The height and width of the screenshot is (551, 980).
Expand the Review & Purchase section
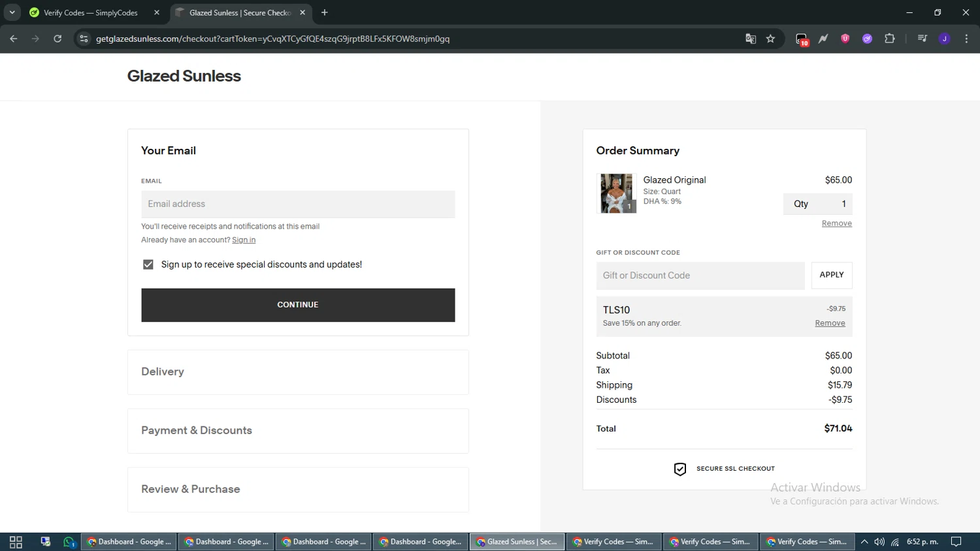[x=298, y=490]
